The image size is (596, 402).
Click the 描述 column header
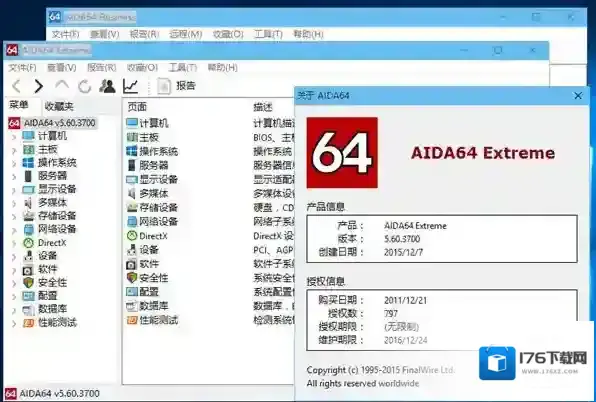pos(263,107)
